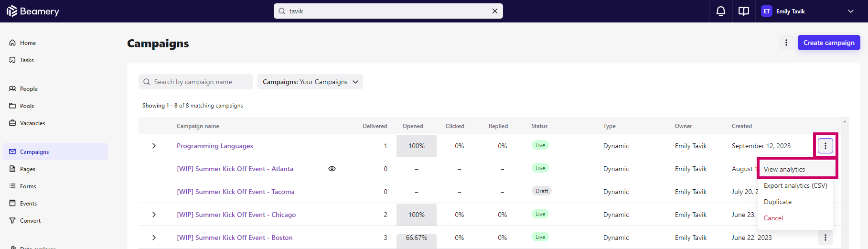This screenshot has width=868, height=249.
Task: Click 'Showing 1 - 8 of 8 matching campaigns' text
Action: pos(193,106)
